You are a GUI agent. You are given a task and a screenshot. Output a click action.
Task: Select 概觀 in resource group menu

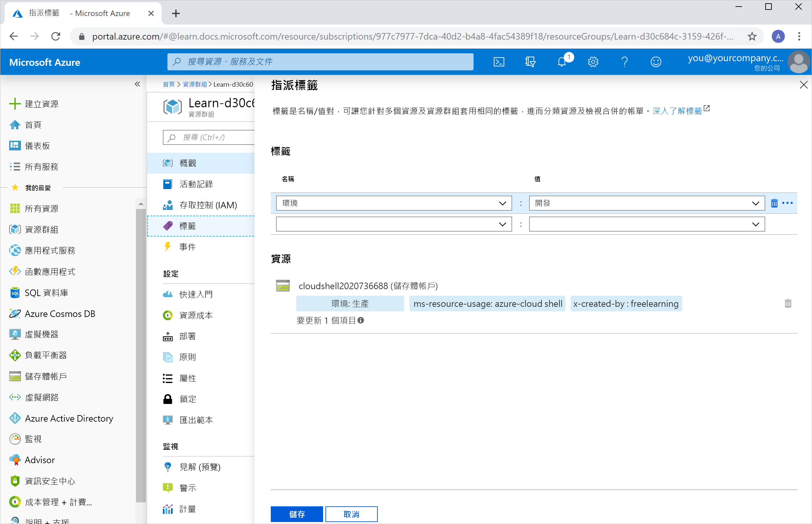click(201, 163)
